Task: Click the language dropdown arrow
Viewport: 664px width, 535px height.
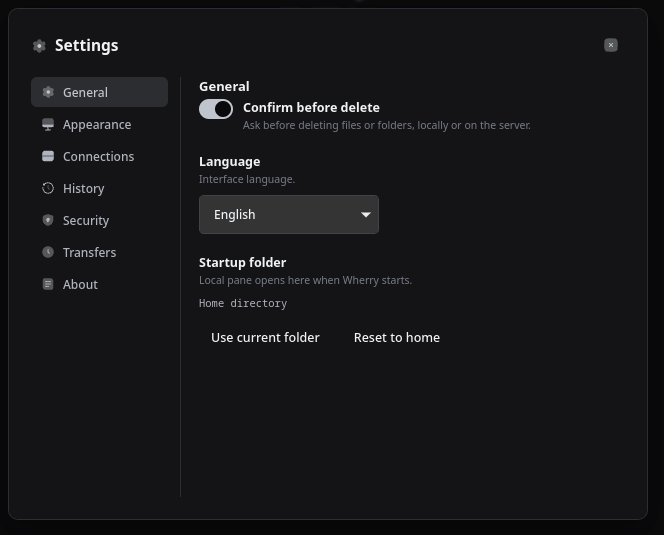Action: tap(366, 215)
